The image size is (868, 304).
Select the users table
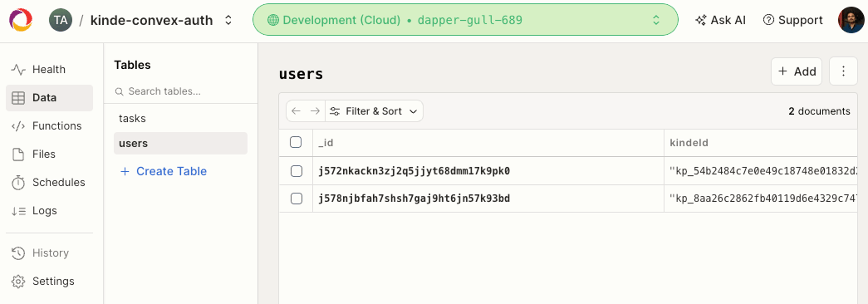click(180, 143)
